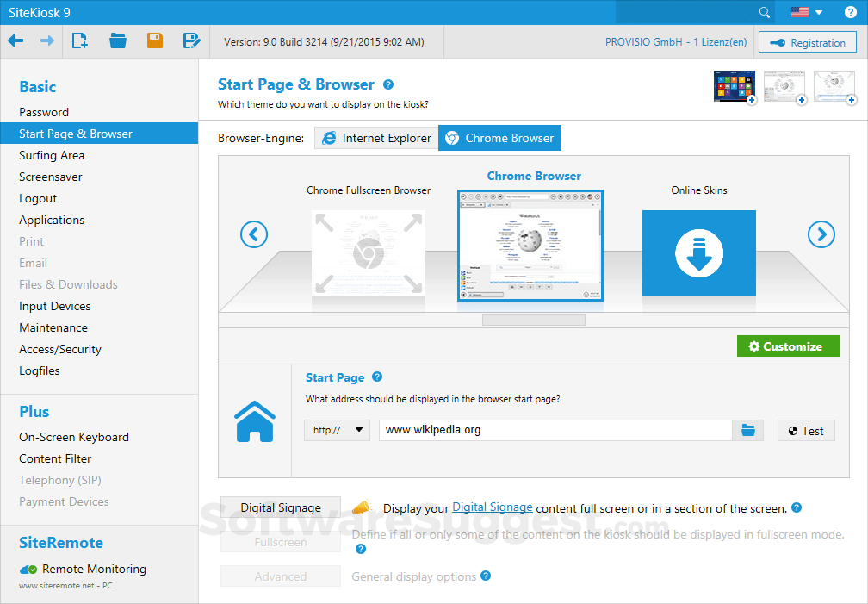Save the configuration using the orange floppy icon
Image resolution: width=868 pixels, height=604 pixels.
coord(154,41)
